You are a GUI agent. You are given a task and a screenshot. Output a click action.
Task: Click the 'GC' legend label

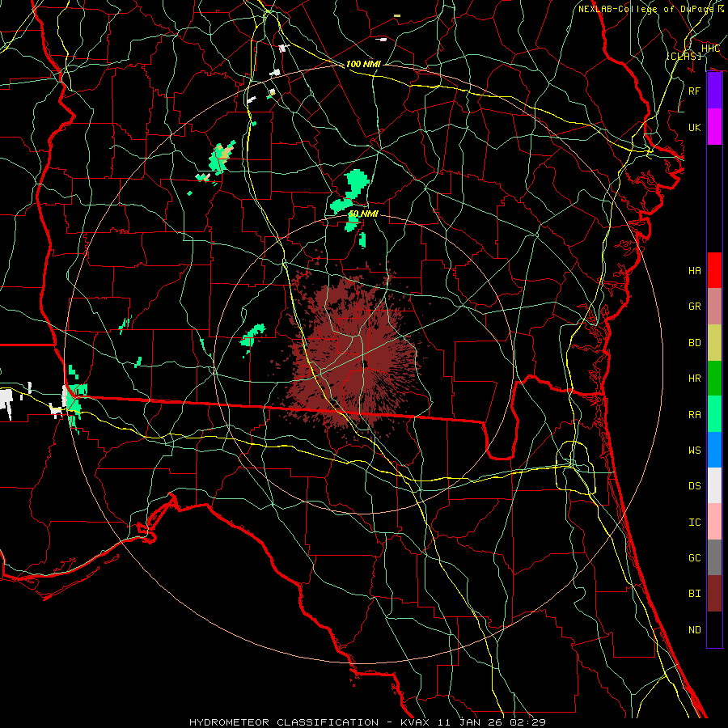pyautogui.click(x=694, y=558)
